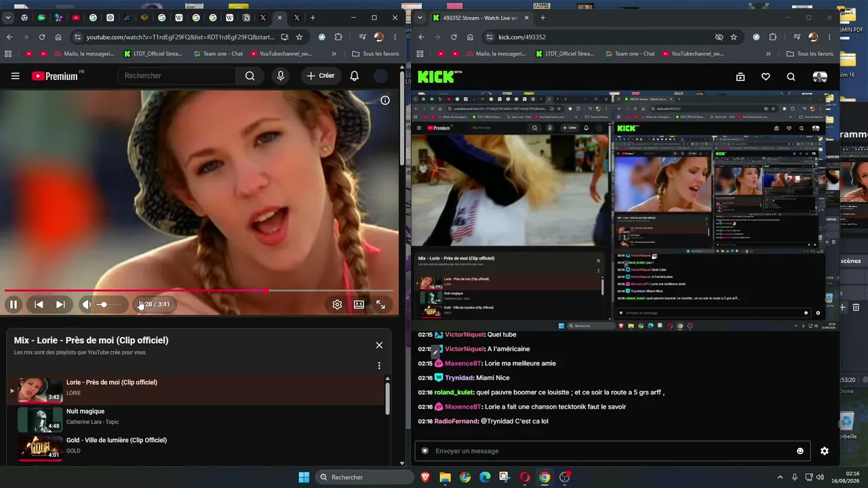Image resolution: width=868 pixels, height=488 pixels.
Task: Open 'Tous les favoris' folder in YouTube window
Action: [375, 54]
